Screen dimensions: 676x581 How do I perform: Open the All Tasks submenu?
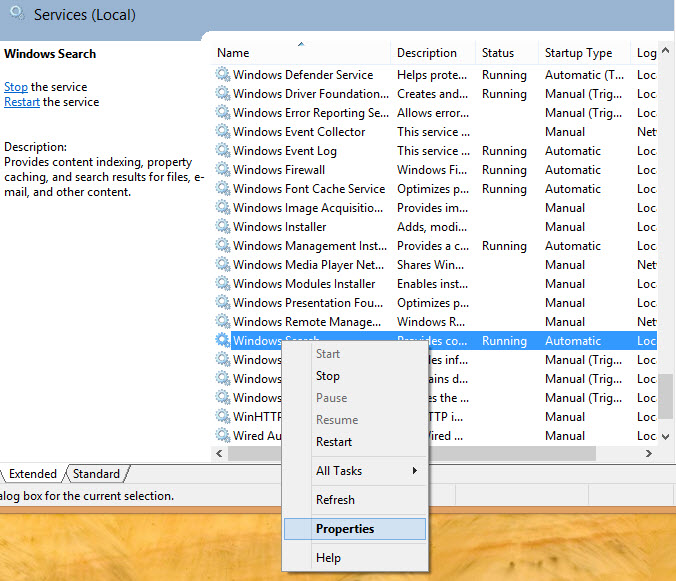coord(355,471)
